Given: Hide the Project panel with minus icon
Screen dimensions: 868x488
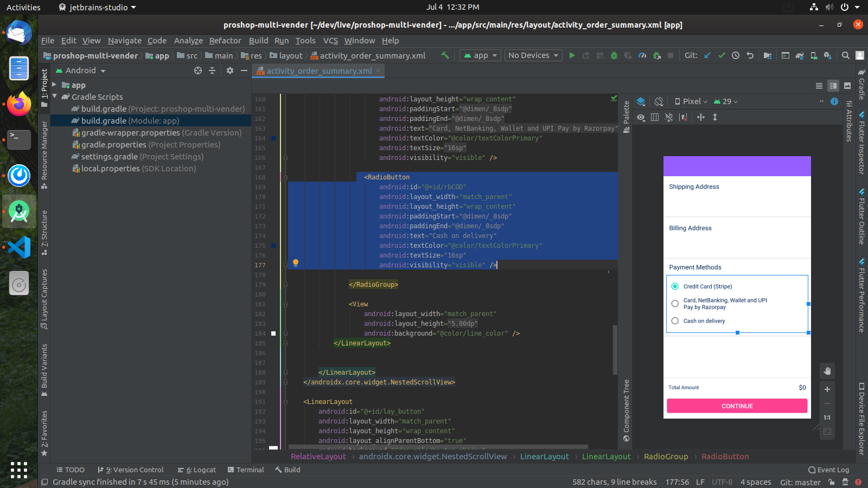Looking at the screenshot, I should [244, 70].
